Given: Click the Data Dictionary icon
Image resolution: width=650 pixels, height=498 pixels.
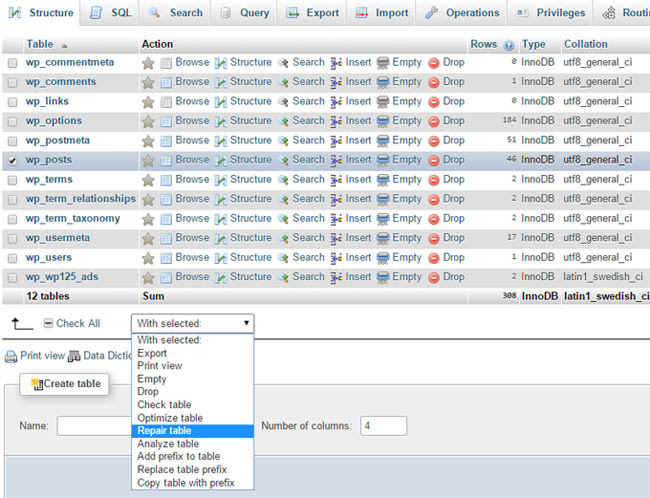Looking at the screenshot, I should tap(74, 356).
